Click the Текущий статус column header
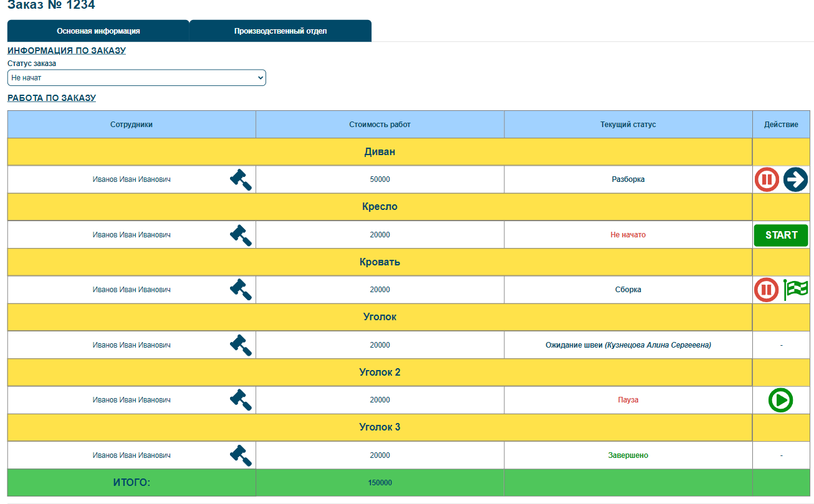 pyautogui.click(x=628, y=125)
